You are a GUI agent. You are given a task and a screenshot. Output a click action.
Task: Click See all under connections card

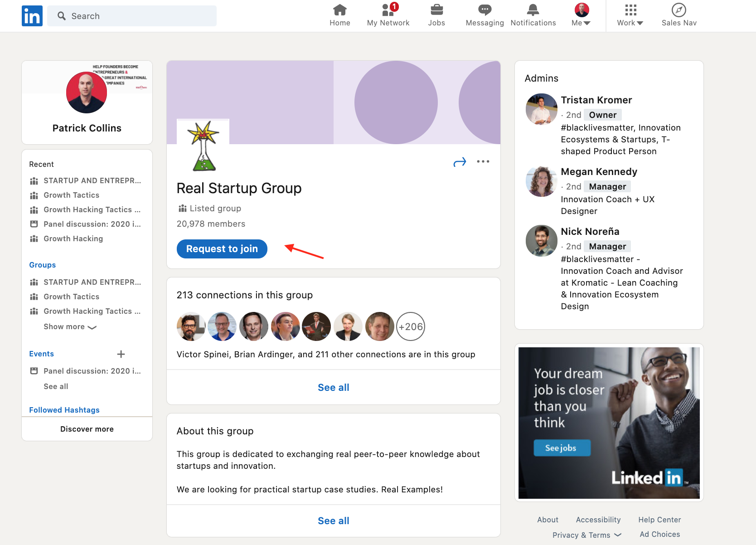334,387
